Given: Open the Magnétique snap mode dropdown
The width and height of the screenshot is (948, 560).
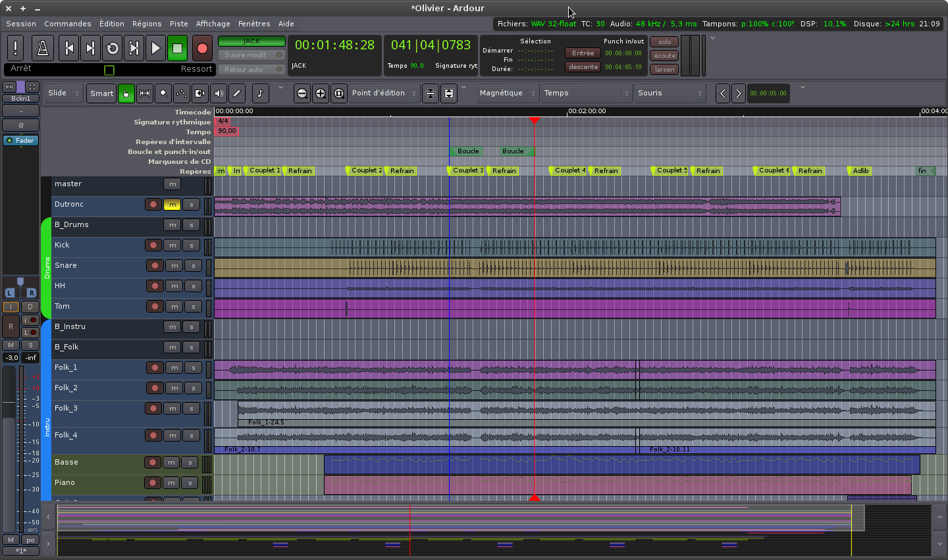Looking at the screenshot, I should 508,93.
